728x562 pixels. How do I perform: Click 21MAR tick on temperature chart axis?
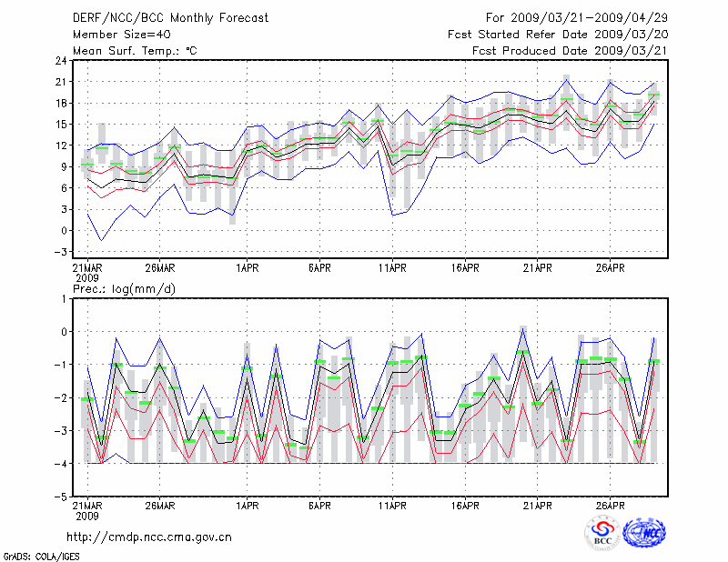click(x=87, y=268)
